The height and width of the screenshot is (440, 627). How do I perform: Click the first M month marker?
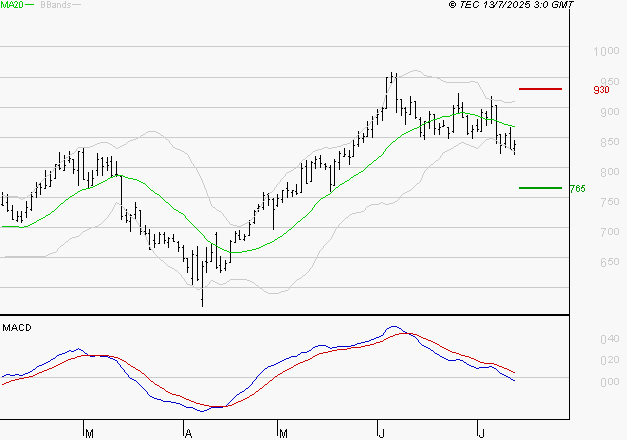pos(90,433)
